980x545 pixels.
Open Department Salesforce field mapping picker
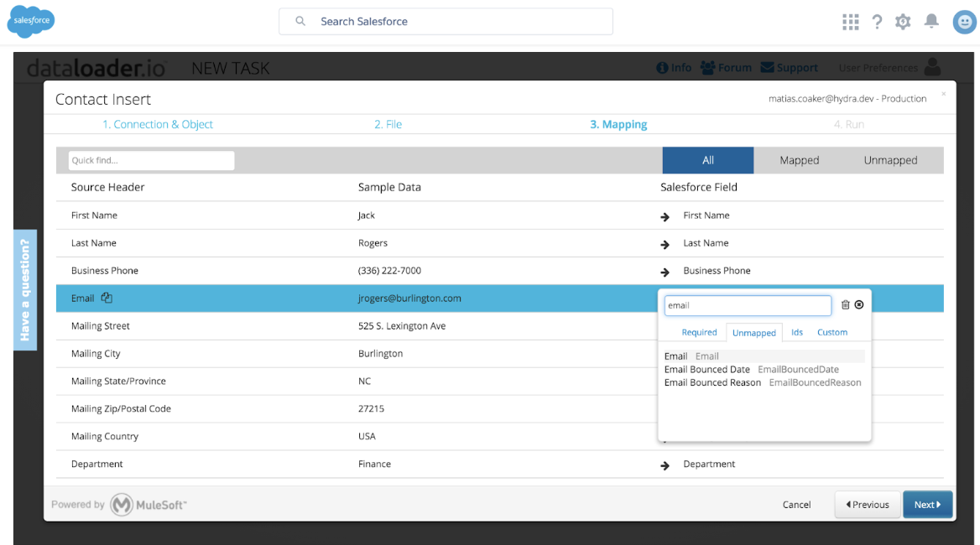click(x=709, y=464)
